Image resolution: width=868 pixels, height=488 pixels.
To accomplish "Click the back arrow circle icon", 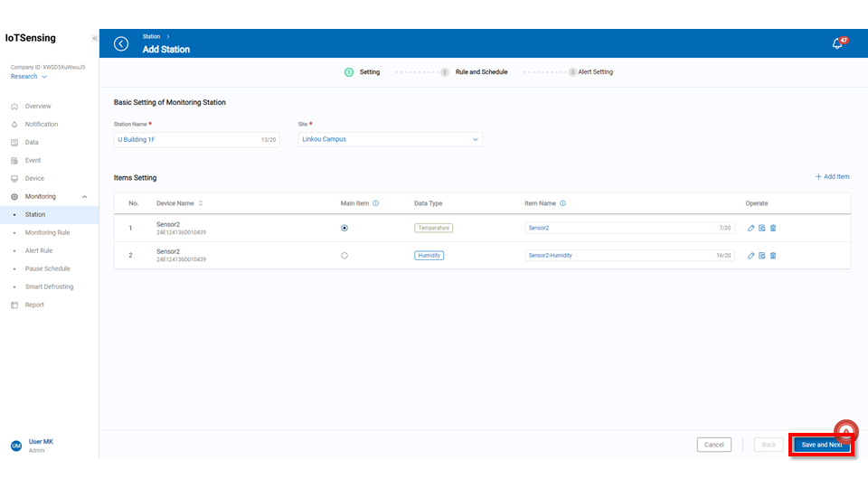I will pos(121,44).
